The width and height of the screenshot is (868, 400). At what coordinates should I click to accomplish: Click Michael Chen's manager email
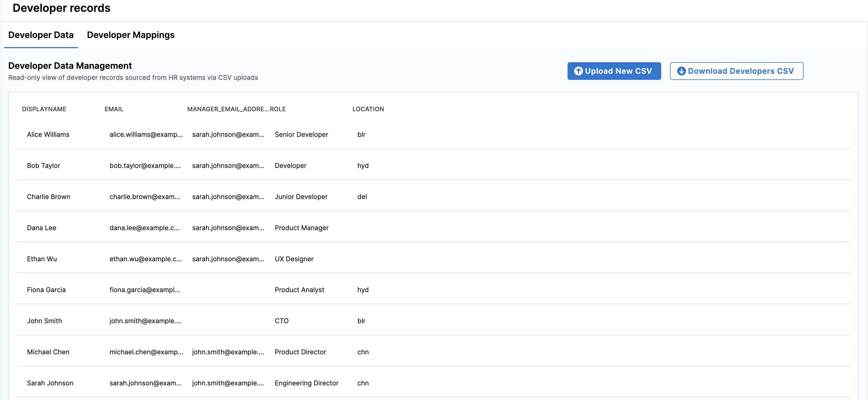click(228, 352)
